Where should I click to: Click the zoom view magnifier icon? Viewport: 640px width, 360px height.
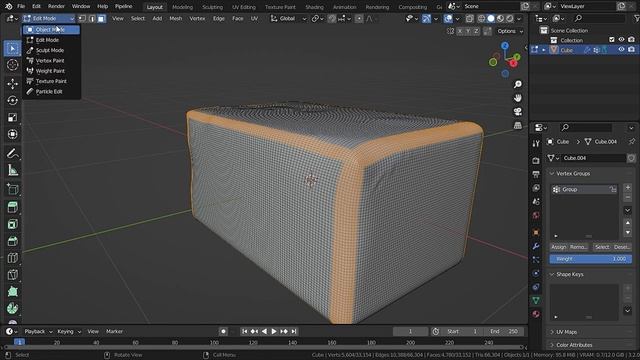(x=518, y=84)
